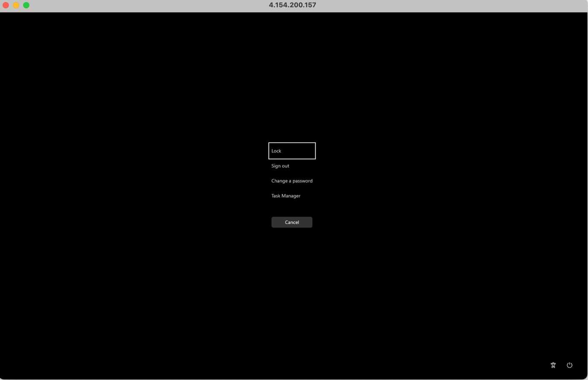Minimize the remote session window

pyautogui.click(x=16, y=5)
